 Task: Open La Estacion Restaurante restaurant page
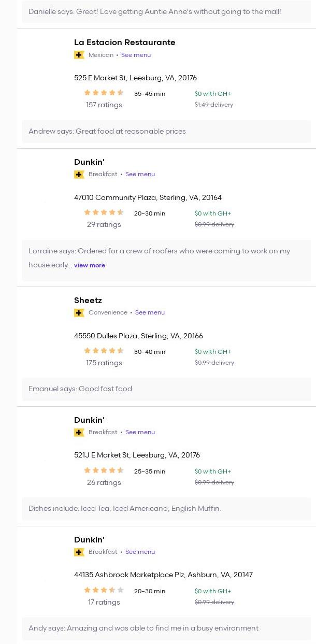124,42
